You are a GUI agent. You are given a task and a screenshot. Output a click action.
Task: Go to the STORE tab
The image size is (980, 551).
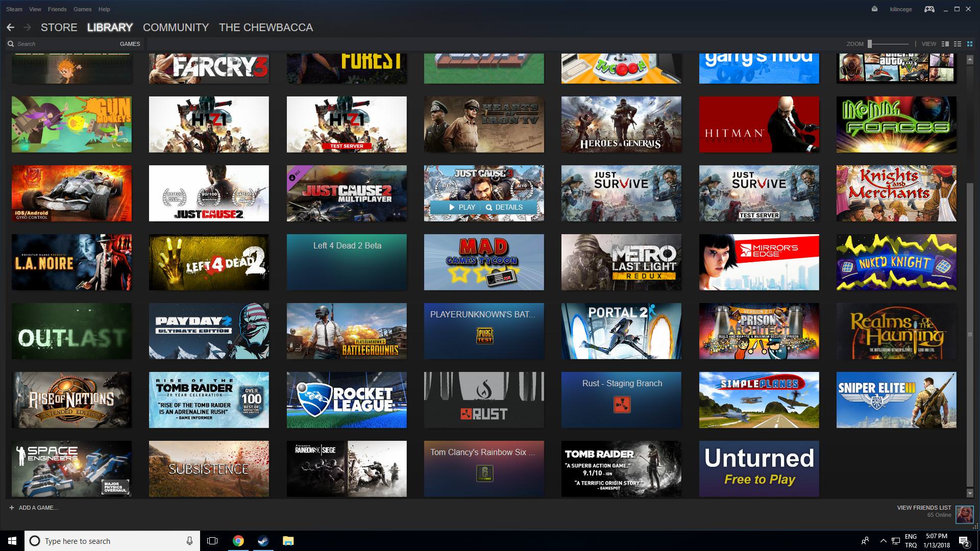click(59, 28)
